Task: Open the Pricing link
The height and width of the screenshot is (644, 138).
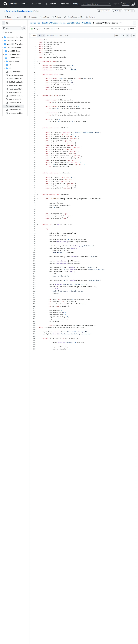Action: [x=75, y=4]
